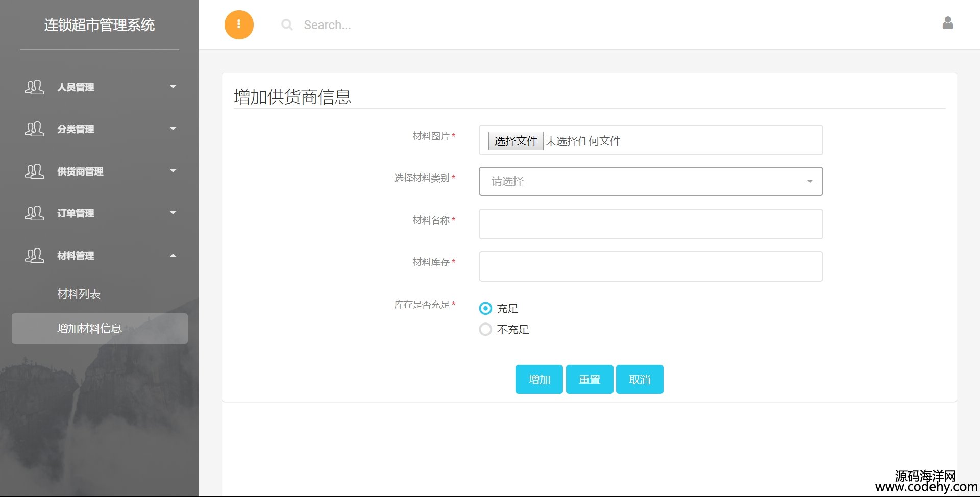980x497 pixels.
Task: Click the people icon beside 供货商管理
Action: coord(34,171)
